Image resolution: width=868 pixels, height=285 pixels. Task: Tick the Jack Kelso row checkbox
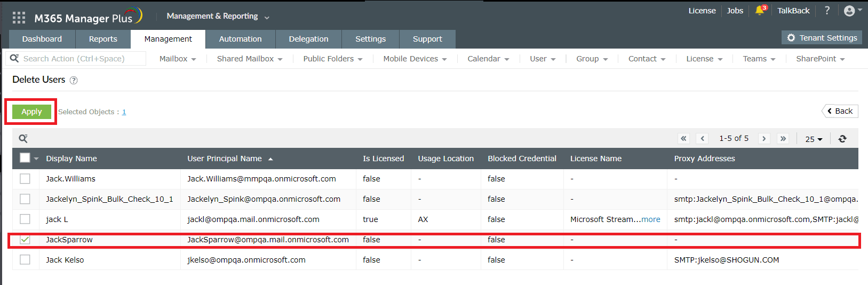(25, 260)
